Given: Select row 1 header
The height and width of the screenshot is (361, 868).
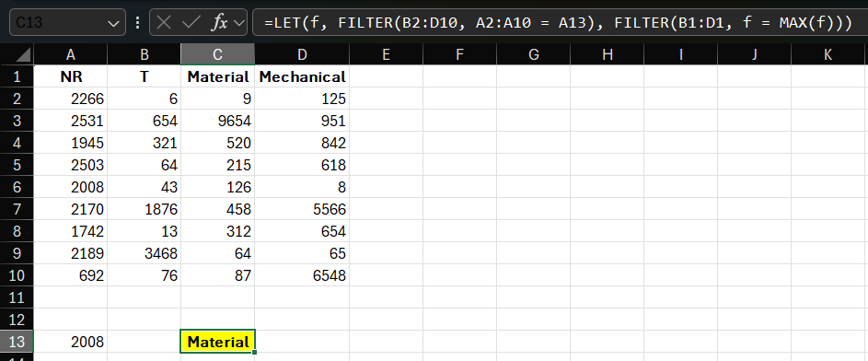Looking at the screenshot, I should (x=17, y=76).
